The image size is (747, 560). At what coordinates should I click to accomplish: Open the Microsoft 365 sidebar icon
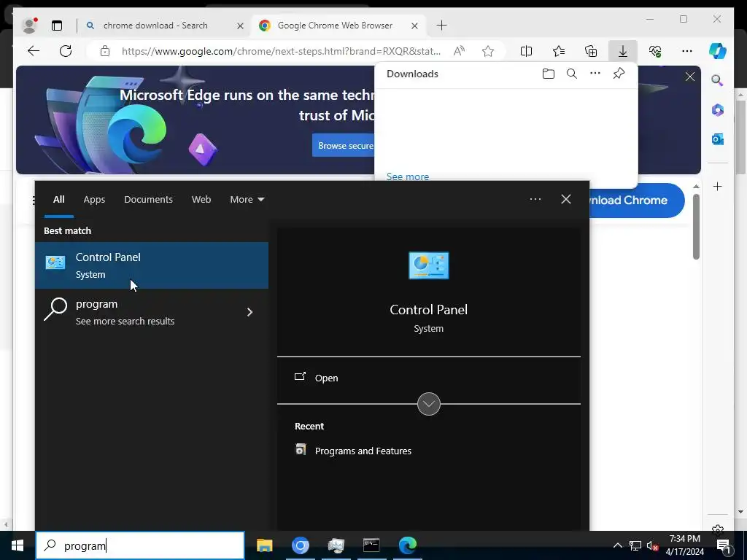pos(718,110)
